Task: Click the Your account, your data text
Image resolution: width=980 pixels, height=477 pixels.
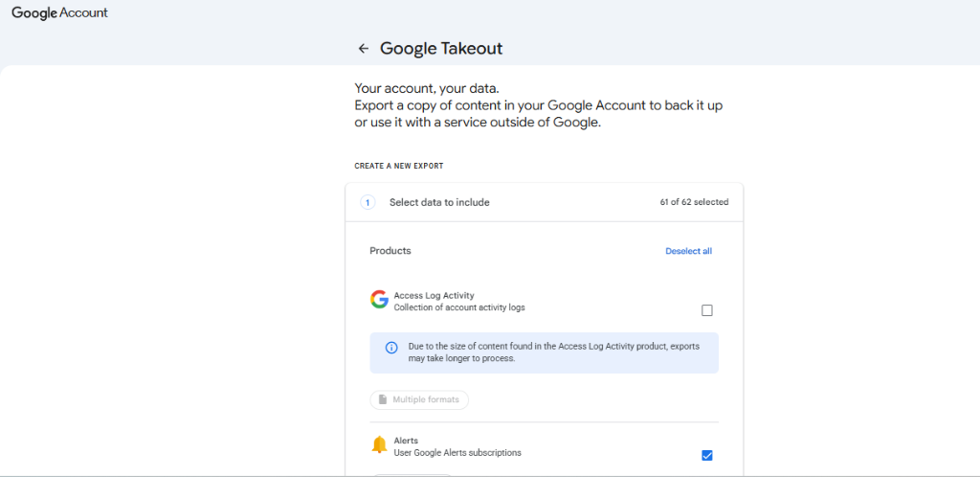Action: click(x=427, y=88)
